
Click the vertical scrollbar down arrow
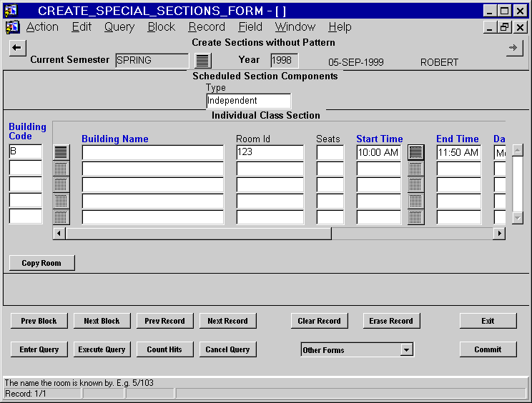[518, 218]
